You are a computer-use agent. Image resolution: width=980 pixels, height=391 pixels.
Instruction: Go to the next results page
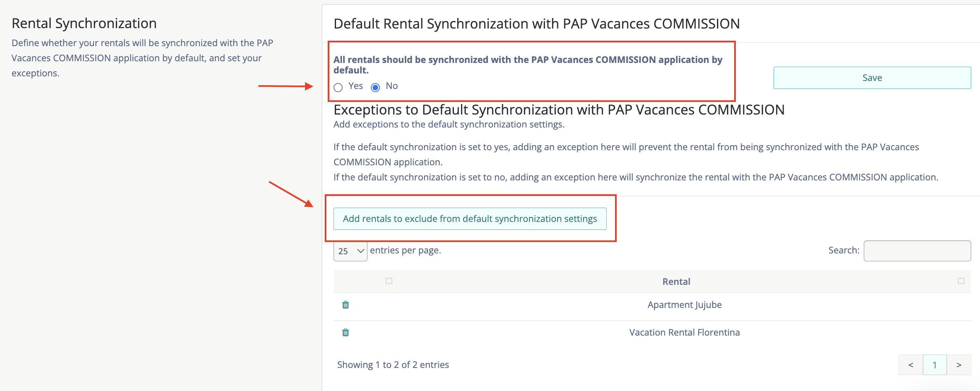coord(959,365)
